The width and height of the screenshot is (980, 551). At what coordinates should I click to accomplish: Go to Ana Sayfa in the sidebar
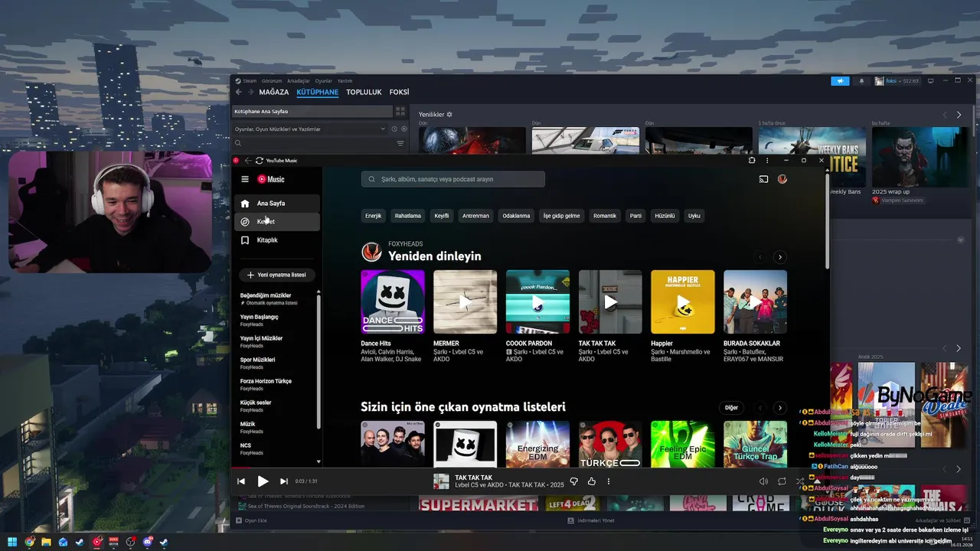tap(277, 204)
